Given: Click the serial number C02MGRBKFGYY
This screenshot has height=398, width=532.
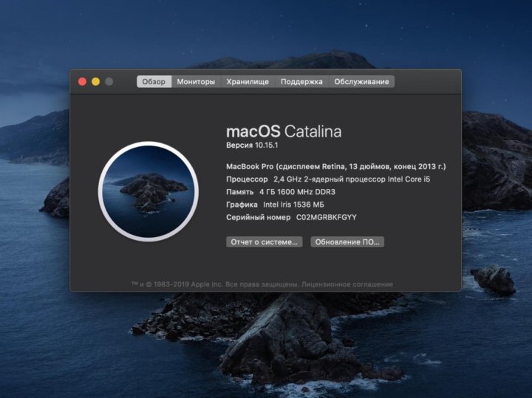Looking at the screenshot, I should coord(326,218).
